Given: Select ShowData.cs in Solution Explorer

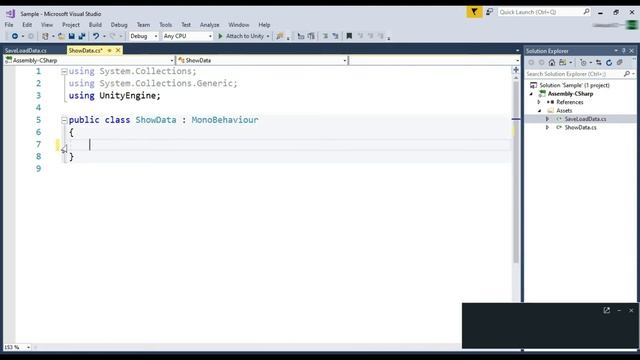Looking at the screenshot, I should click(x=580, y=128).
